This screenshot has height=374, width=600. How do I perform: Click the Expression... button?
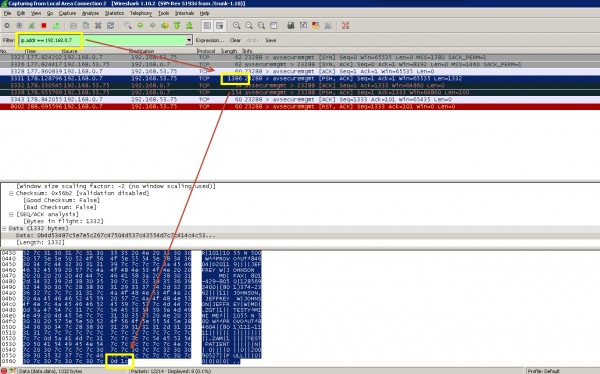click(210, 40)
